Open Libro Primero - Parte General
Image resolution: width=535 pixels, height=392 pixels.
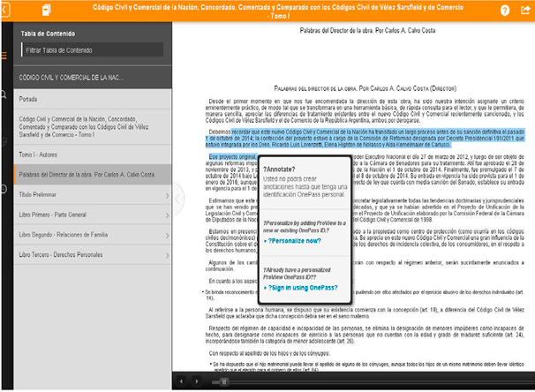[x=93, y=215]
